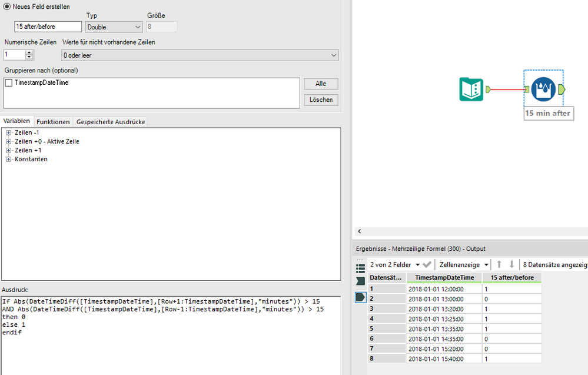This screenshot has width=588, height=375.
Task: Switch to the Variablen tab
Action: pyautogui.click(x=16, y=121)
